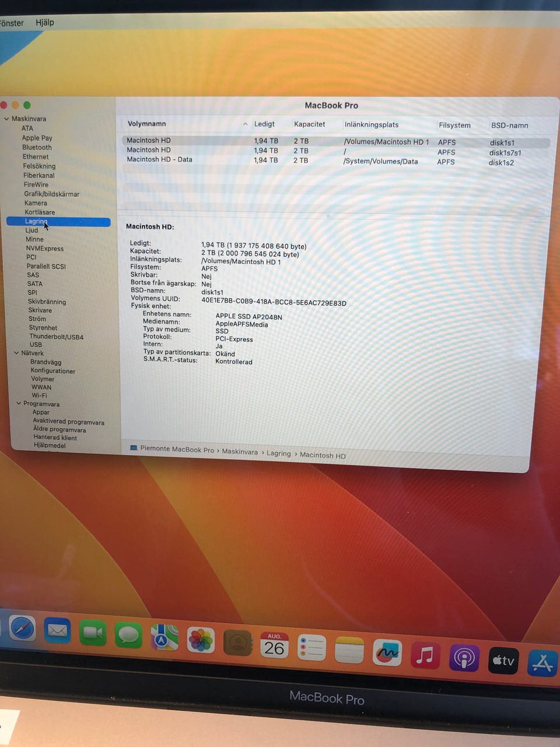Select Konfigurationer under Nätverk
Screen dimensions: 560x747
point(53,371)
